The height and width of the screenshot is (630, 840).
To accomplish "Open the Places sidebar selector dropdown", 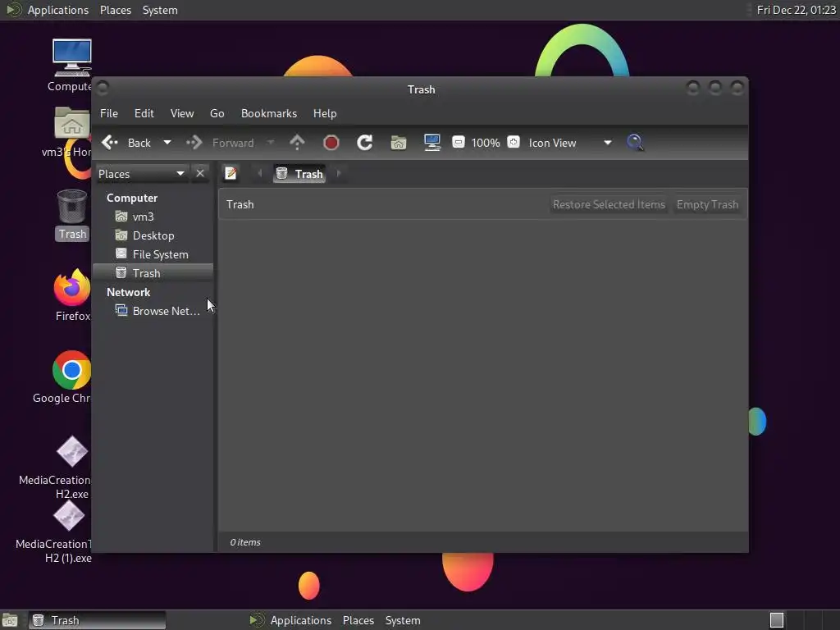I will [x=141, y=174].
